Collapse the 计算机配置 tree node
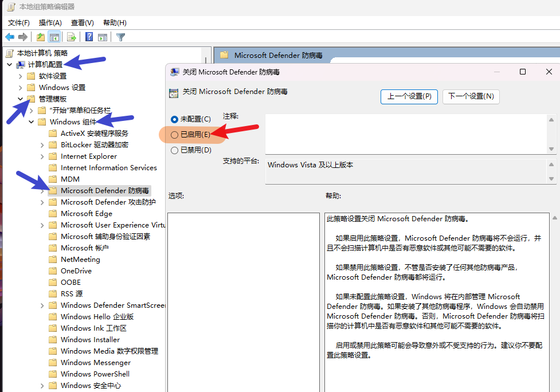Viewport: 560px width, 392px height. 10,65
